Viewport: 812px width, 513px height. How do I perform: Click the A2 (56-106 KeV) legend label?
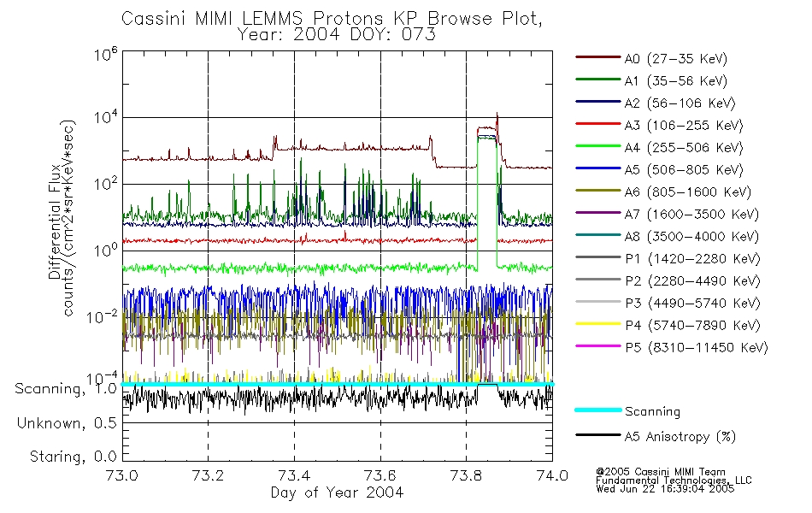click(x=680, y=103)
